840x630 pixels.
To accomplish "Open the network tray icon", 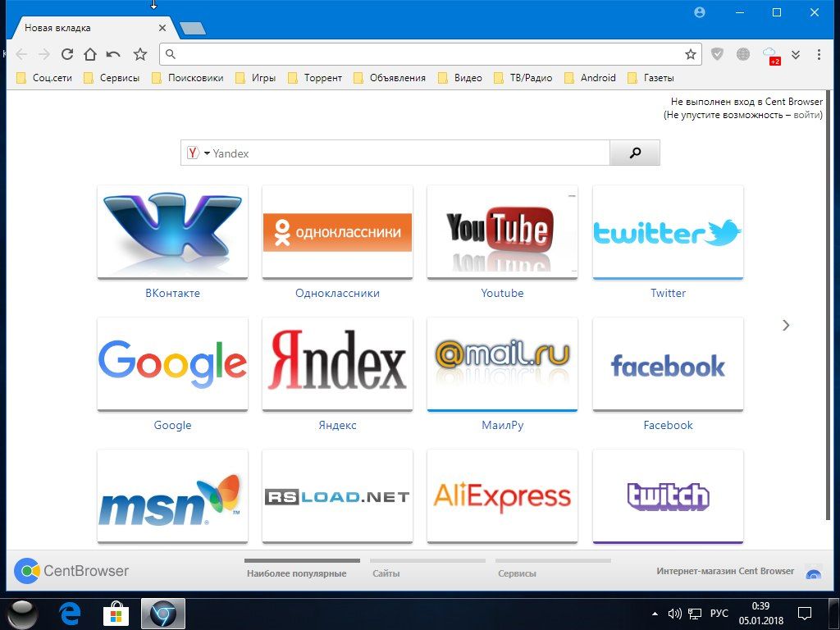I will click(695, 614).
